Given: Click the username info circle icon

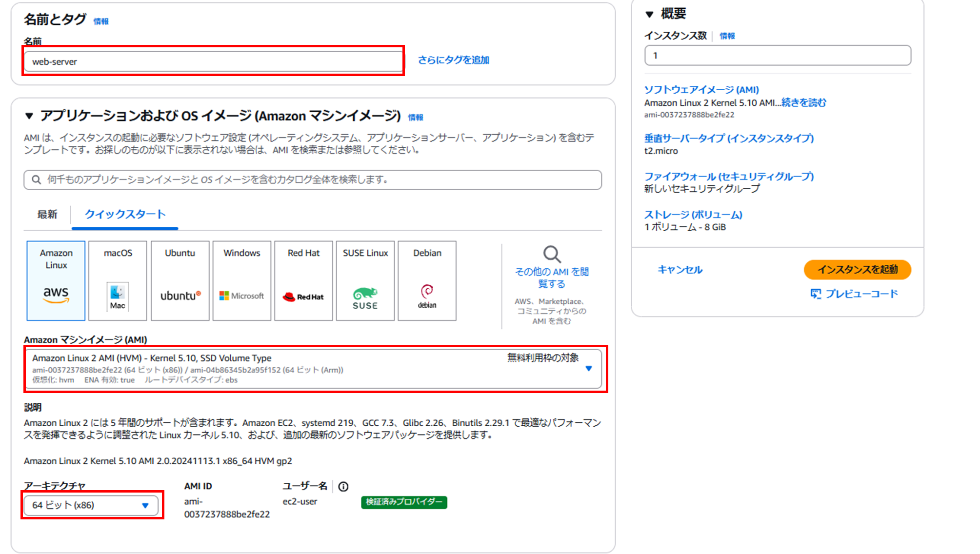Looking at the screenshot, I should (343, 487).
